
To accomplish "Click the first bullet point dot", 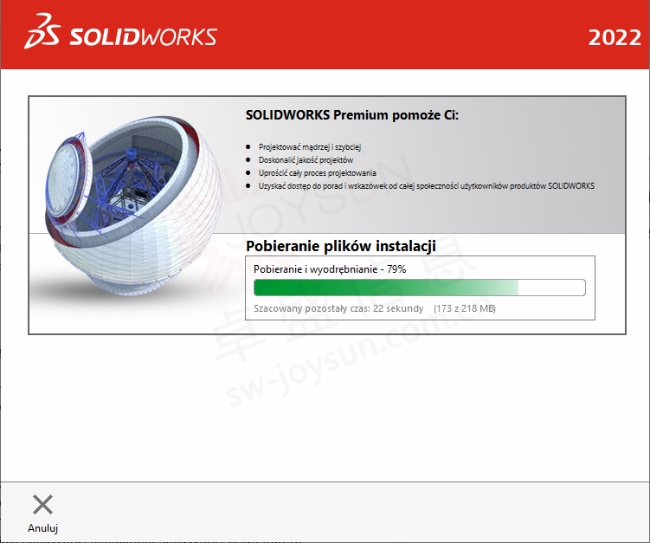I will tap(248, 147).
